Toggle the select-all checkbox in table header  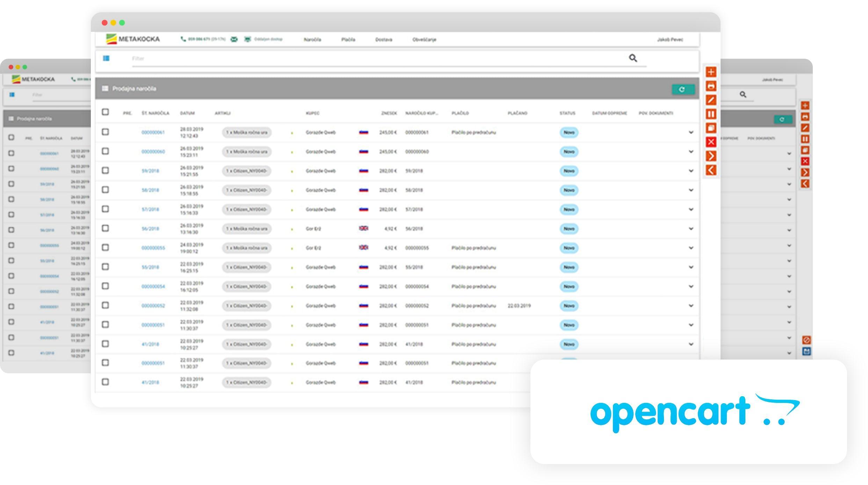105,112
